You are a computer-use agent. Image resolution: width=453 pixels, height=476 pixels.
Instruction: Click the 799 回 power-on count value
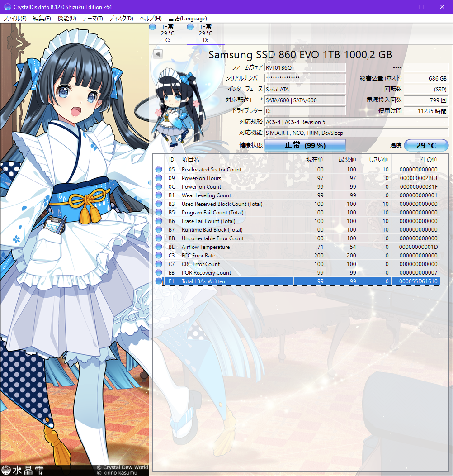point(426,100)
